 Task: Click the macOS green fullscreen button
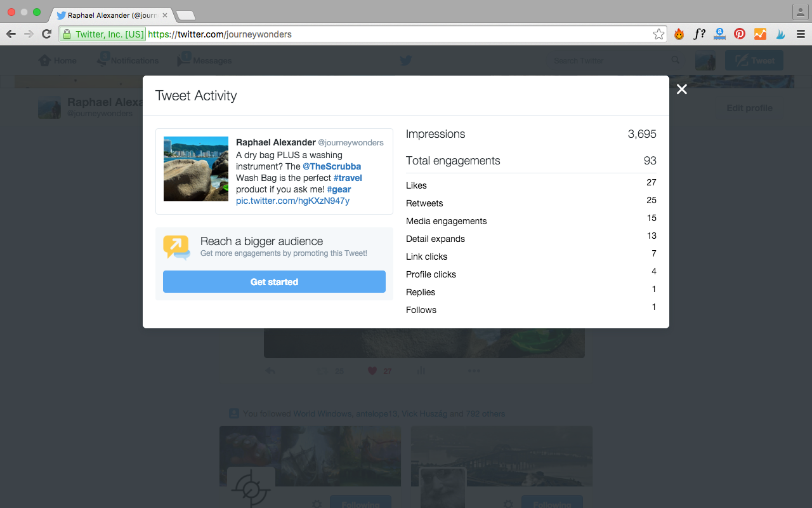(x=37, y=12)
